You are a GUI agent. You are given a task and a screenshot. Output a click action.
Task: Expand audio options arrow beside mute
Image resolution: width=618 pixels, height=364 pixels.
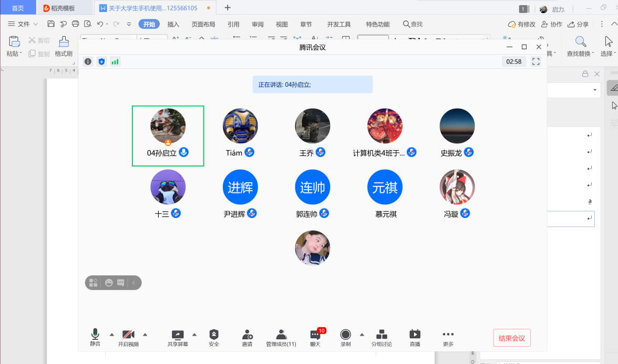pos(111,335)
